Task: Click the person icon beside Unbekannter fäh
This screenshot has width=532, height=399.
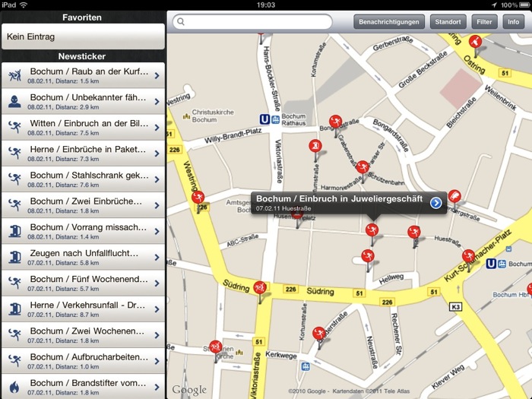Action: click(14, 100)
